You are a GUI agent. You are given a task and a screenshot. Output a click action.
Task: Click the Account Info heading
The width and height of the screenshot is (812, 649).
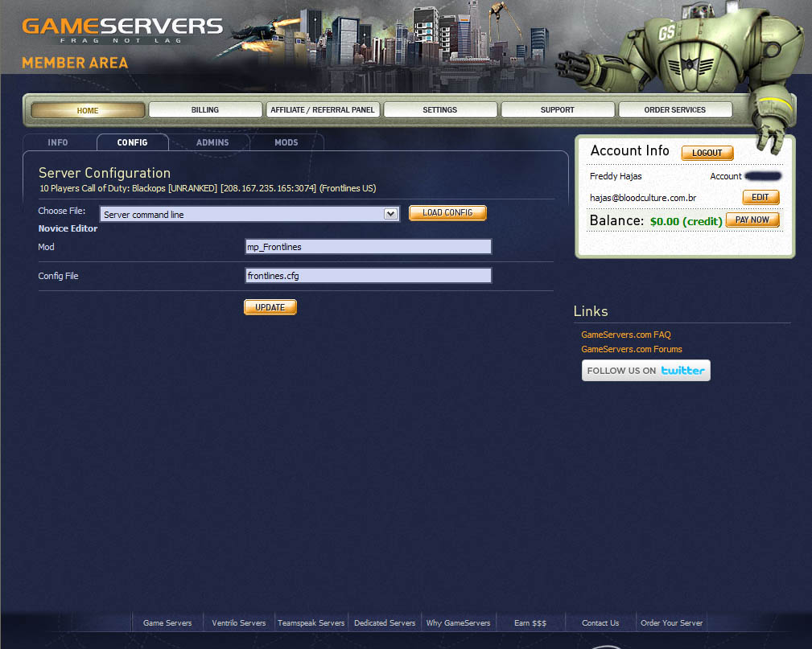click(629, 150)
